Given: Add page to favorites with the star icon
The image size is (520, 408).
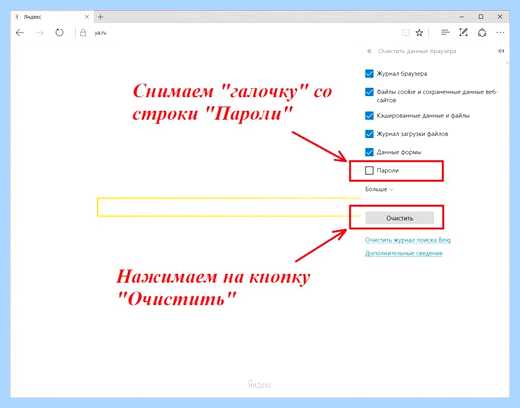Looking at the screenshot, I should pyautogui.click(x=419, y=33).
